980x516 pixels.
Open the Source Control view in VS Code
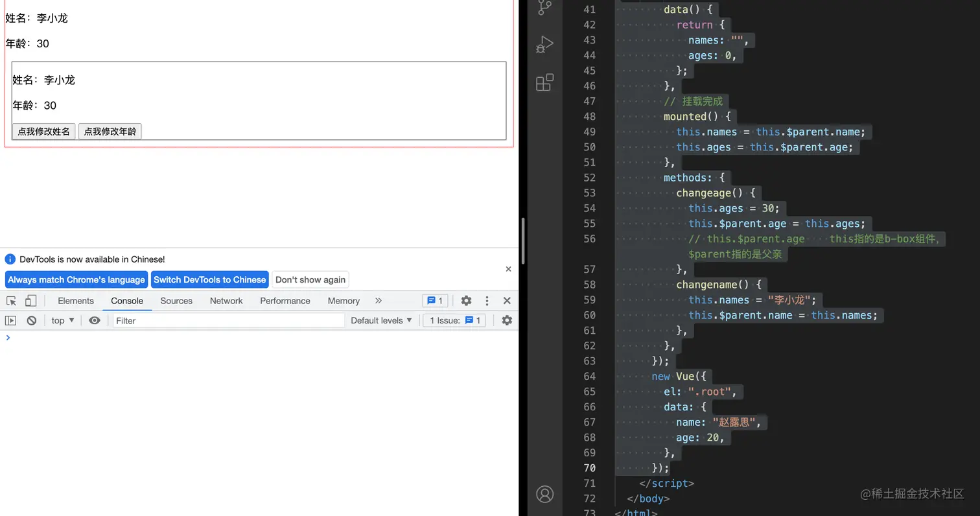pos(544,8)
